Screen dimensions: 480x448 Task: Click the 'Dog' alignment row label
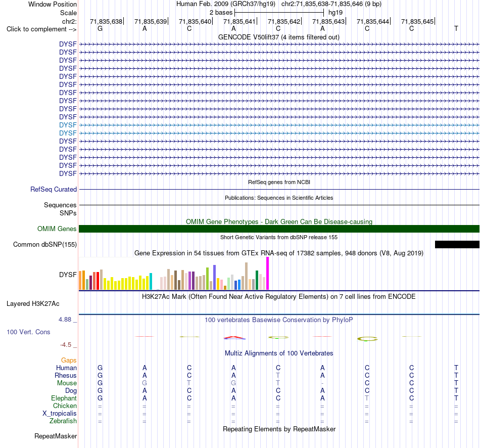point(71,391)
